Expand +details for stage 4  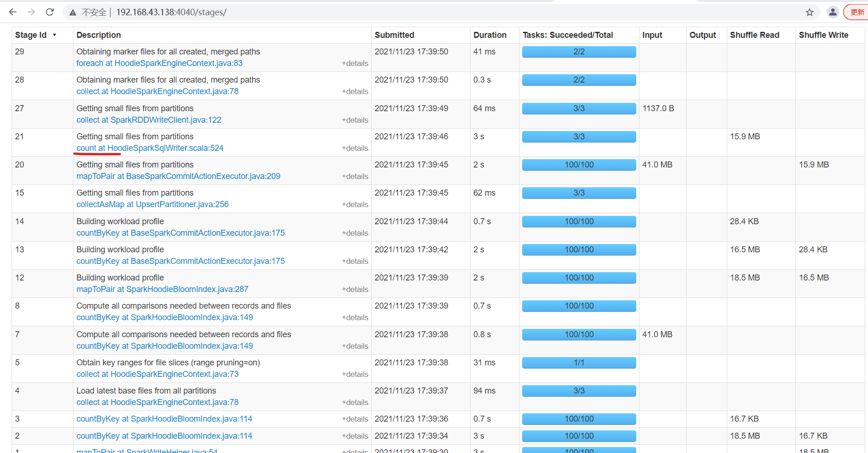click(x=355, y=403)
